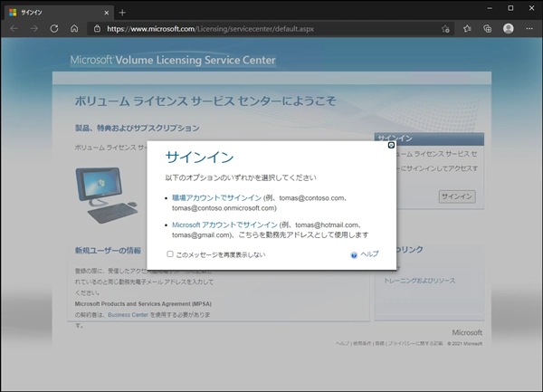
Task: Open footer 使用条件 link
Action: click(362, 343)
